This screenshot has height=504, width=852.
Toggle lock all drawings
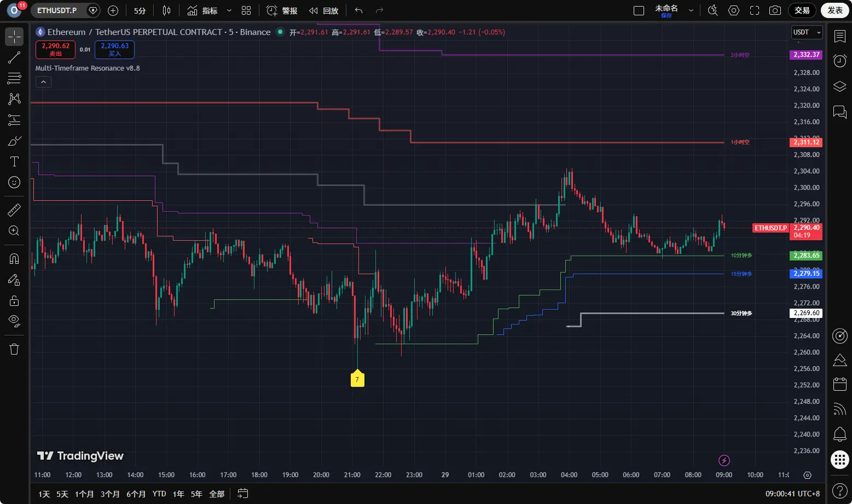click(x=14, y=300)
